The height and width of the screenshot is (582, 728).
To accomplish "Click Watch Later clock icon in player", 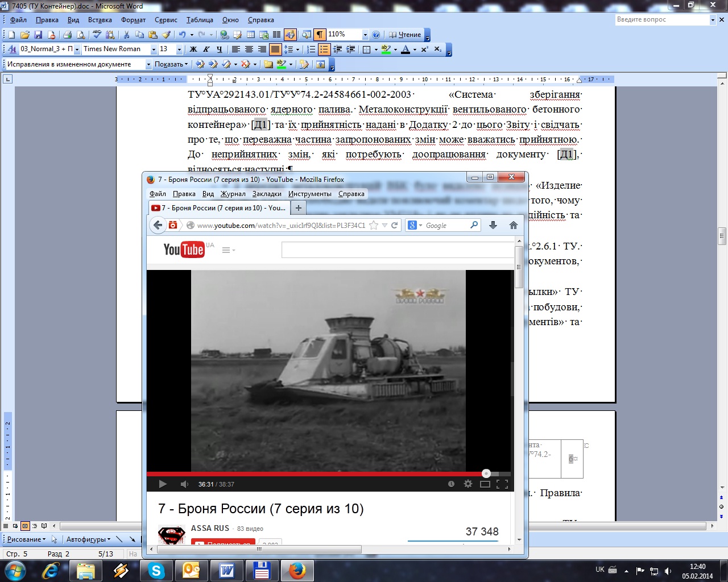I will 451,484.
